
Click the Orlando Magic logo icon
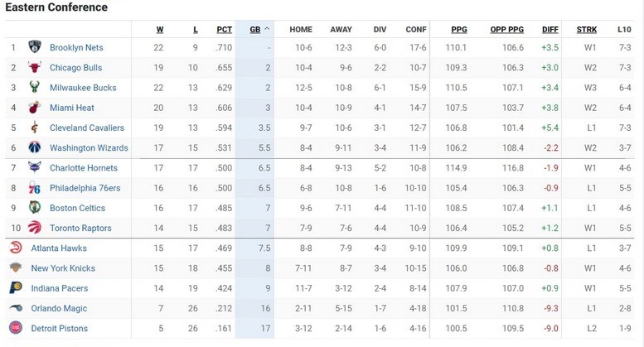(x=15, y=308)
